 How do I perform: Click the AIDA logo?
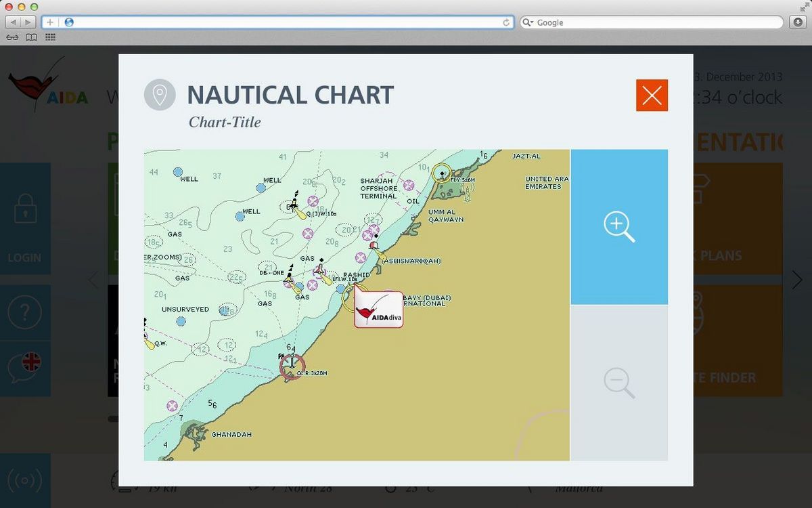(x=47, y=86)
